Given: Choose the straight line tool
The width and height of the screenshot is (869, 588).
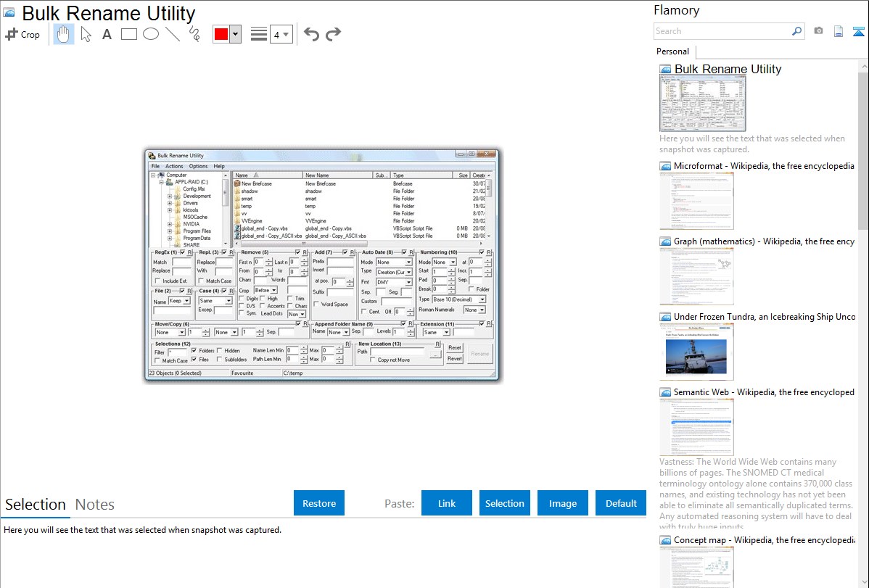Looking at the screenshot, I should click(x=173, y=34).
